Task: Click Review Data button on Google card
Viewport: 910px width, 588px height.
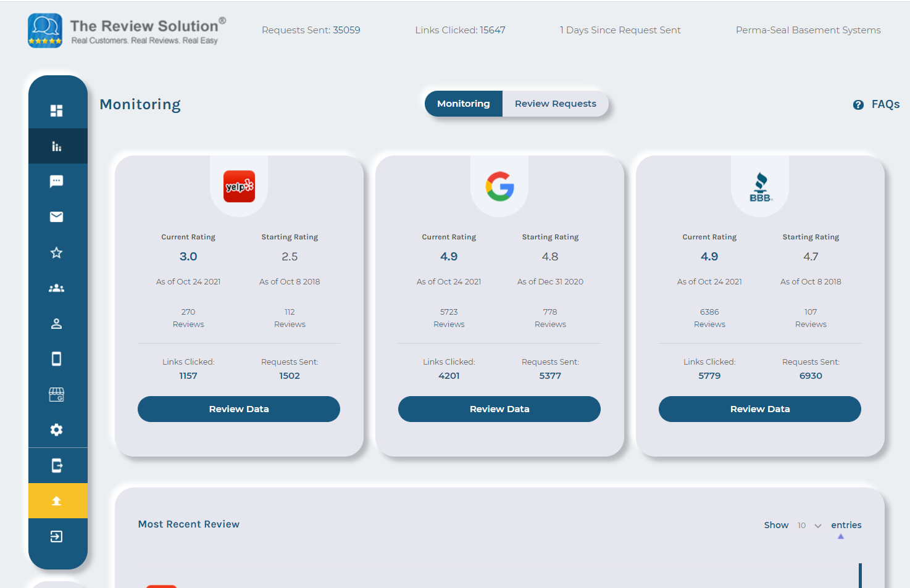Action: [499, 409]
